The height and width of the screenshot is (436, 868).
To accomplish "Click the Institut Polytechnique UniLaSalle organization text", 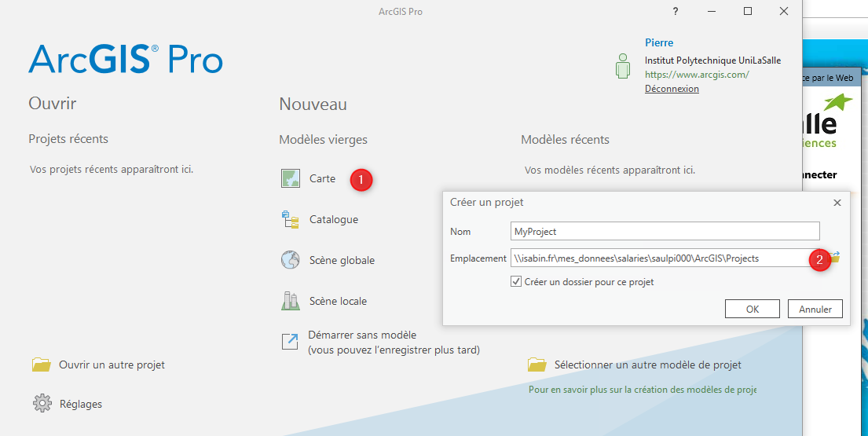I will 713,60.
